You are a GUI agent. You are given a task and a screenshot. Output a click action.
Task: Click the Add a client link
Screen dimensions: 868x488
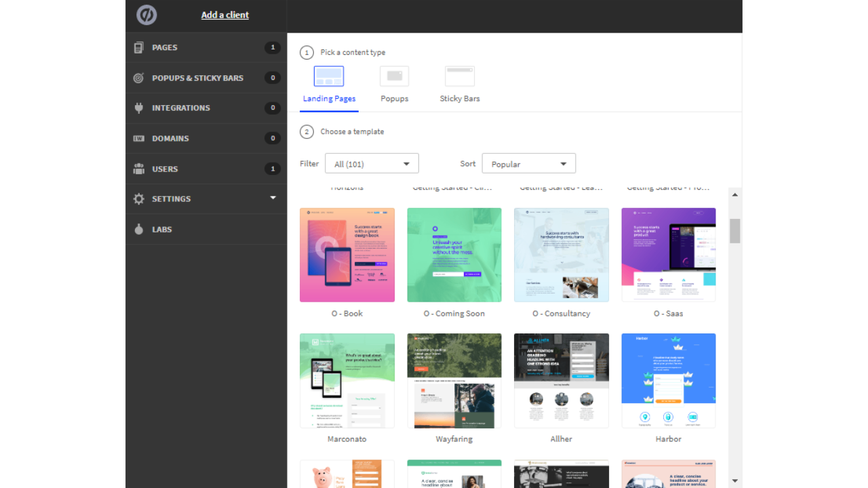tap(224, 15)
